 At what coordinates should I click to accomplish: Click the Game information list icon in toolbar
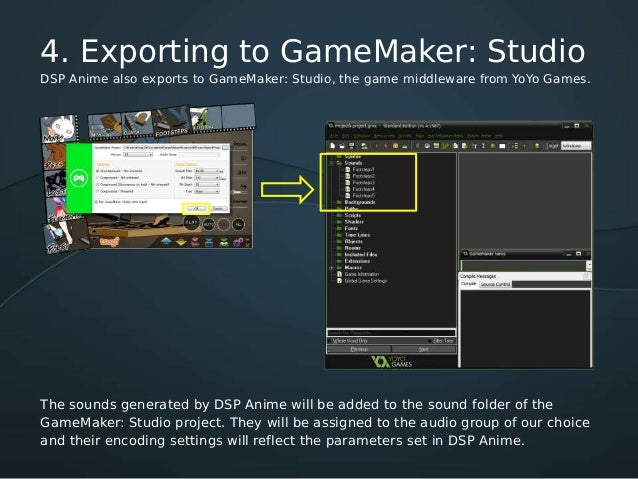click(515, 146)
